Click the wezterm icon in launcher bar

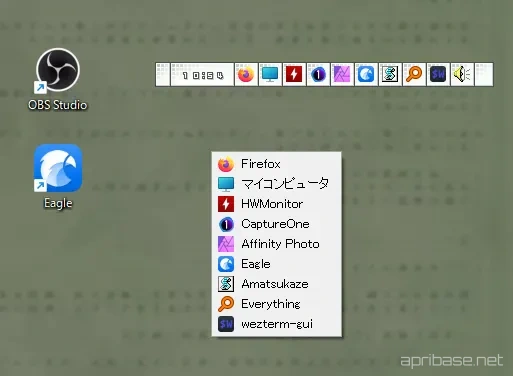(x=438, y=74)
